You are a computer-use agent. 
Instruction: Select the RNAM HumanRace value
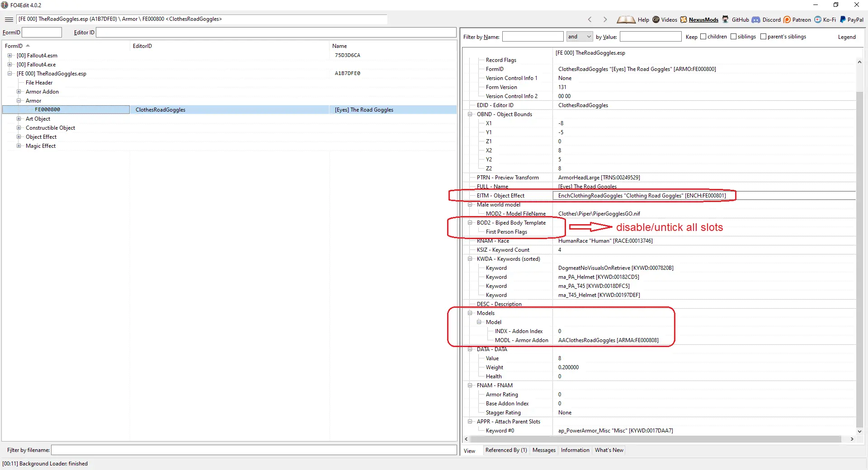pyautogui.click(x=605, y=241)
